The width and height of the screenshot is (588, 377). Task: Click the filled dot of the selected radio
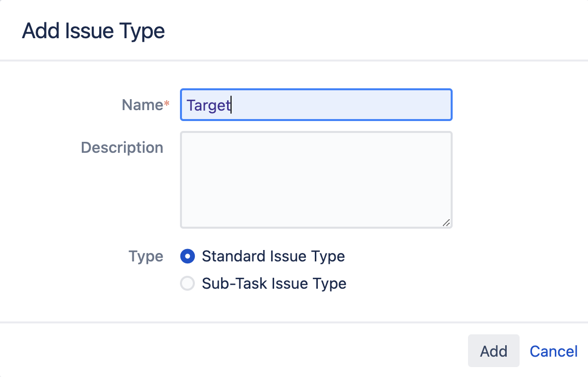tap(187, 256)
